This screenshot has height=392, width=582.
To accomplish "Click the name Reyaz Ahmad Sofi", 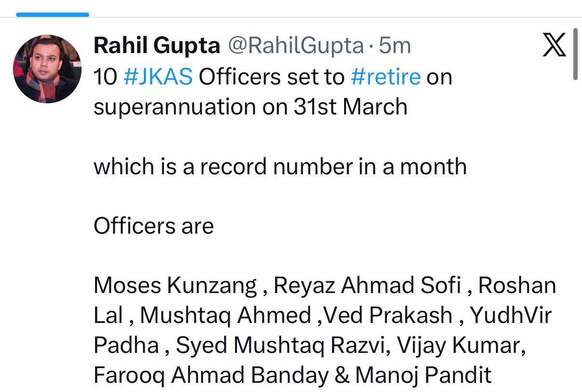I will click(367, 286).
